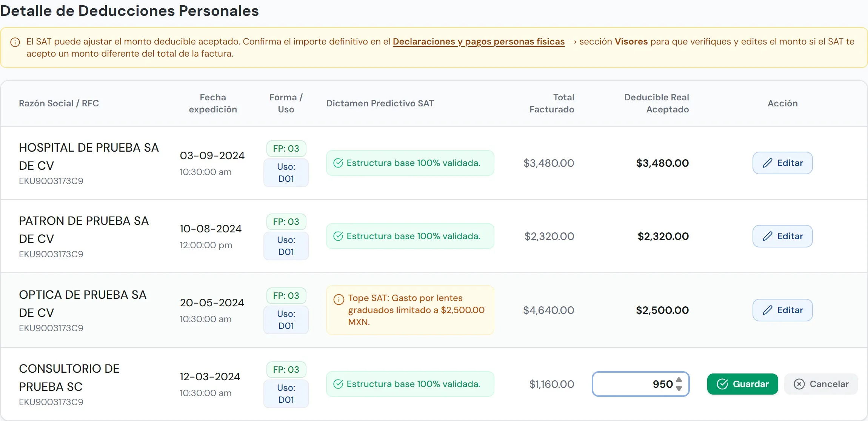Click Uso: D01 badge in HOSPITAL DE PRUEBA row
Image resolution: width=868 pixels, height=421 pixels.
point(286,173)
